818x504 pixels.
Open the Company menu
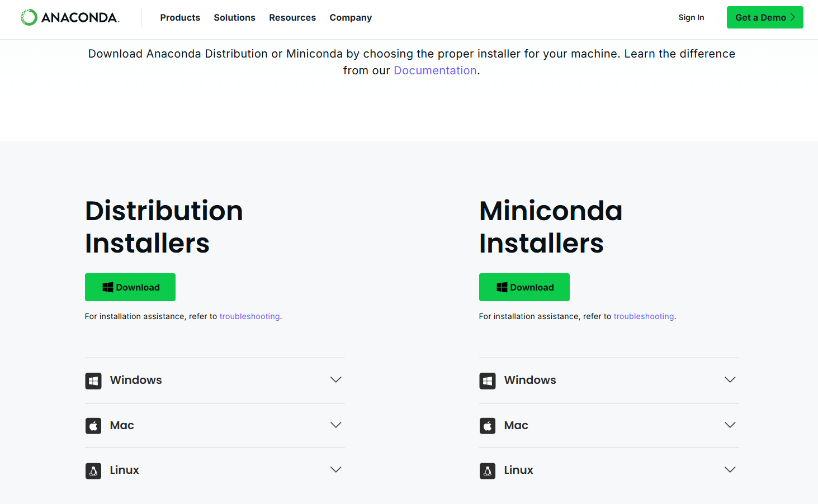(351, 17)
